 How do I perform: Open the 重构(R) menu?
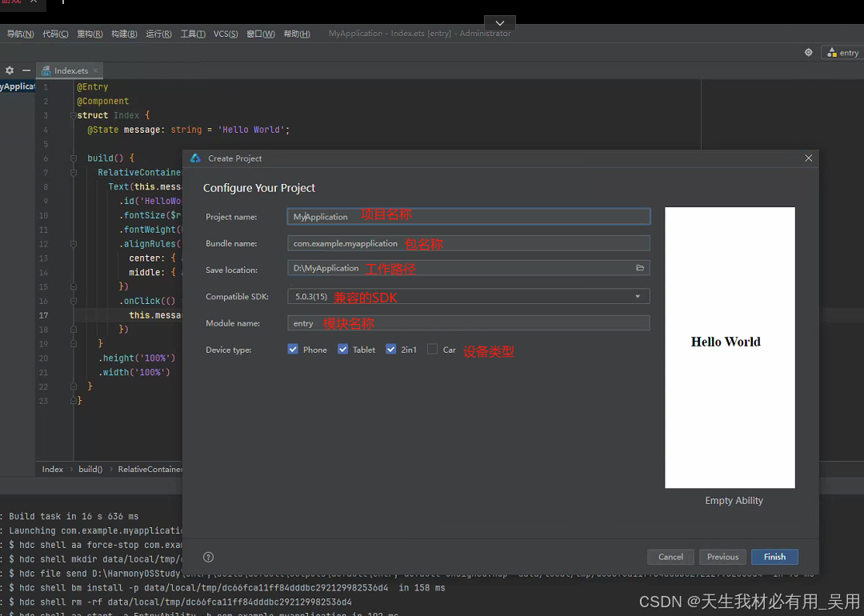(90, 34)
